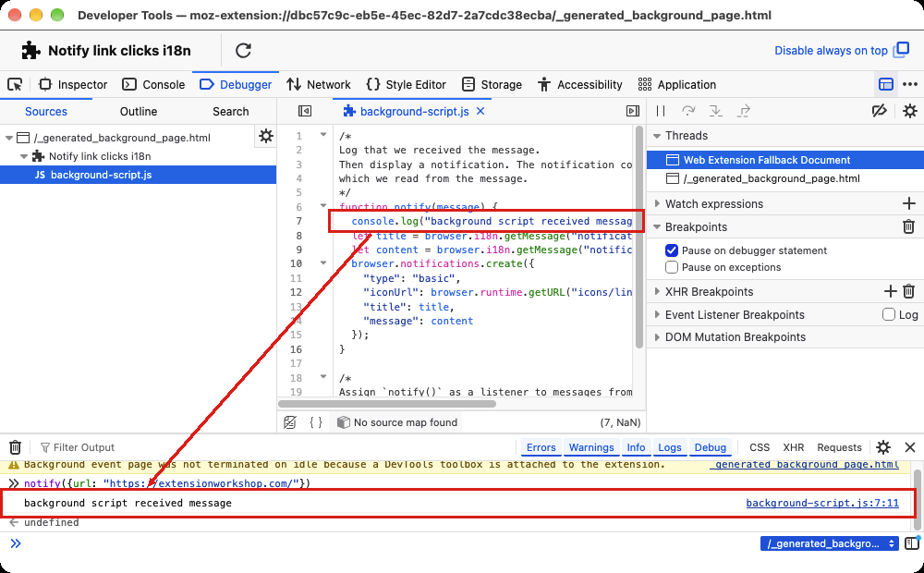
Task: Uncheck Pause on debugger statement
Action: point(671,250)
